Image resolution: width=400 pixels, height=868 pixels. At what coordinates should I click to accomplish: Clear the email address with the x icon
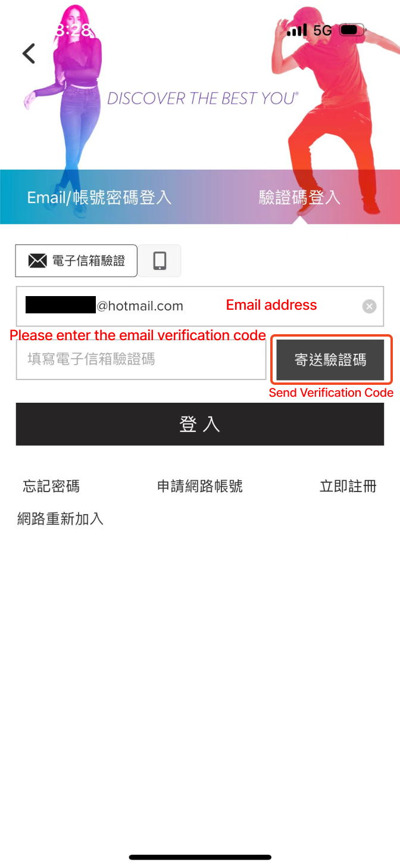(370, 306)
